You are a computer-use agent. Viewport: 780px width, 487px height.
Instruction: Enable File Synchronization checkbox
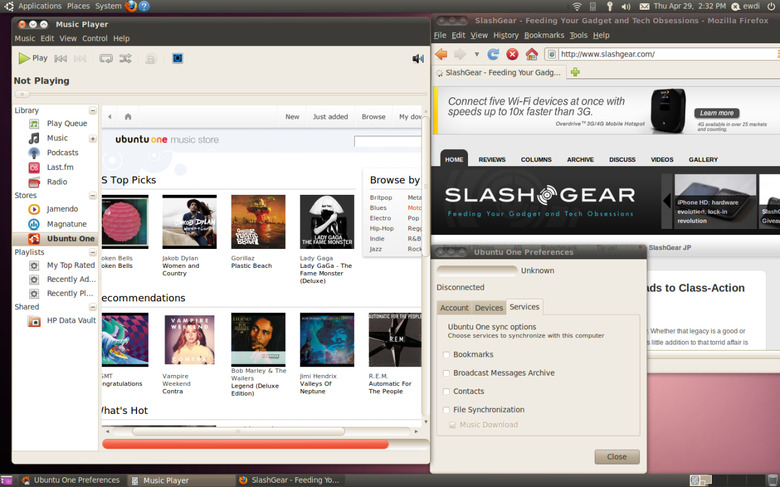point(446,410)
